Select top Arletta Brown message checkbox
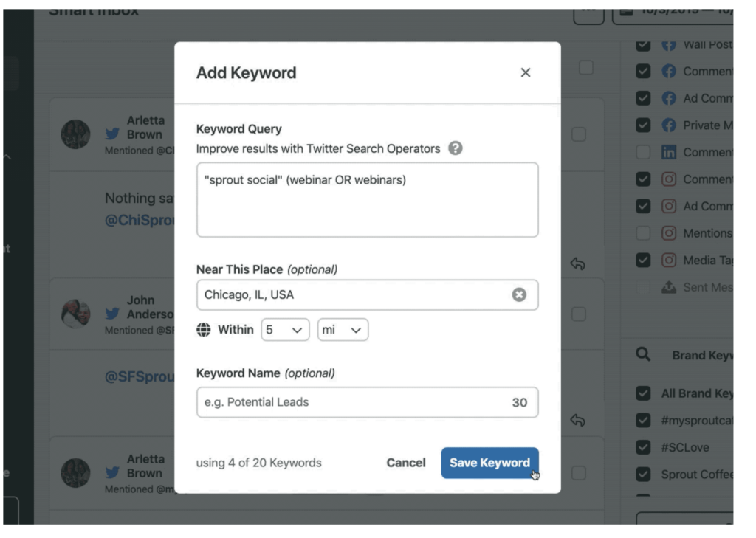The height and width of the screenshot is (538, 756). click(579, 134)
